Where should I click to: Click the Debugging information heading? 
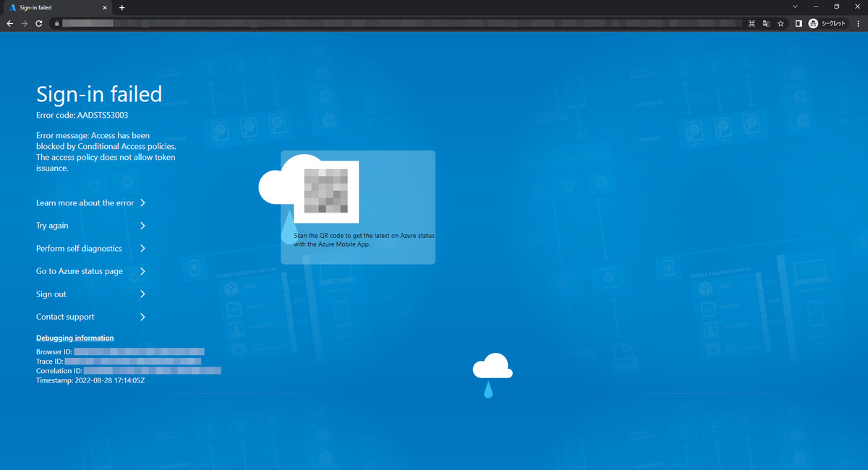75,338
